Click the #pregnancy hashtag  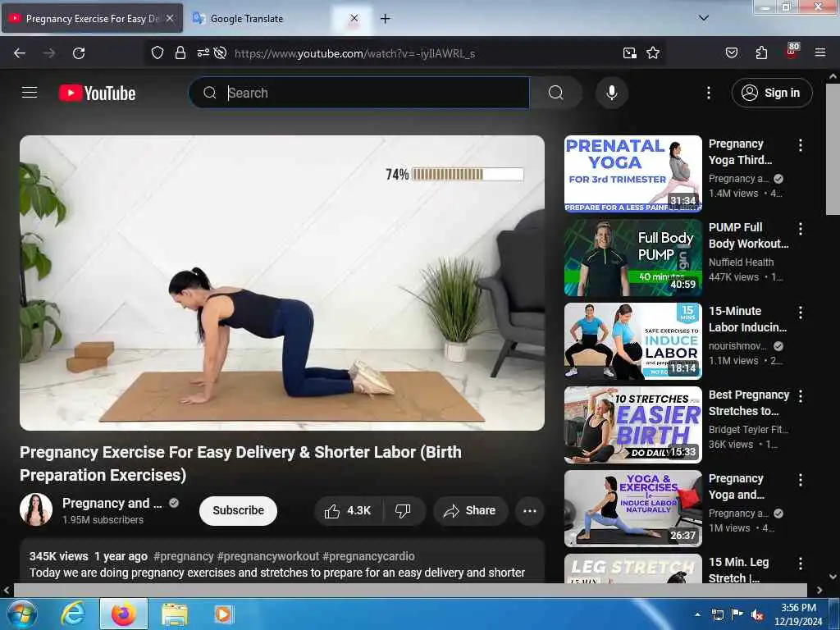[183, 557]
